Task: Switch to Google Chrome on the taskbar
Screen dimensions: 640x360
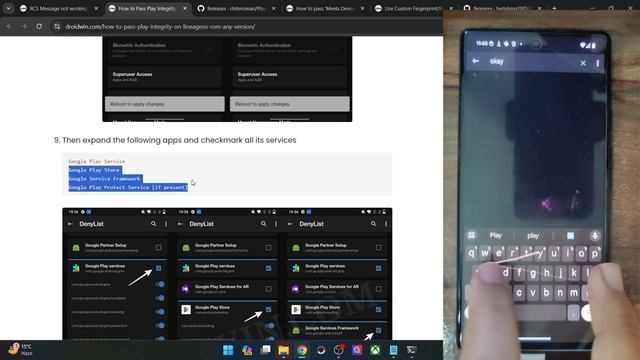Action: point(302,350)
